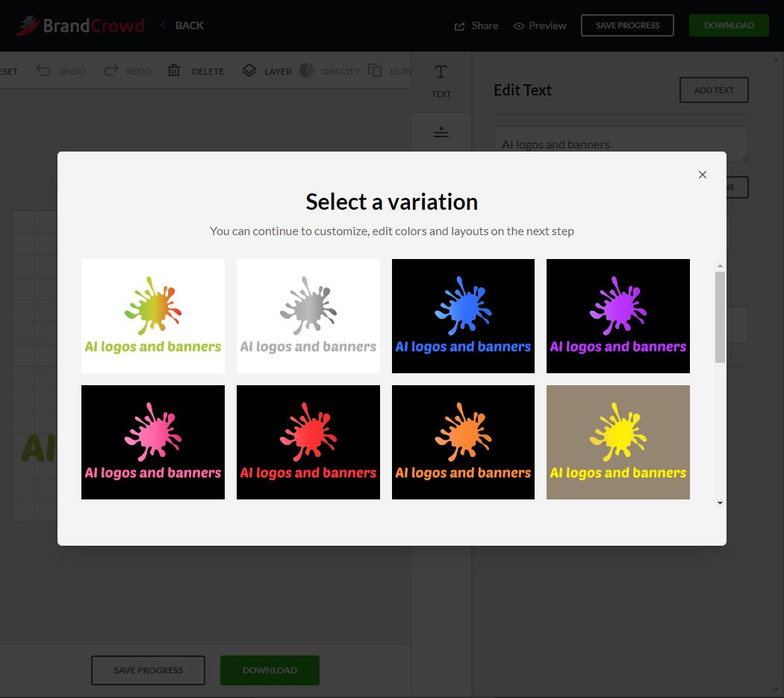Choose the rainbow splatter variation on white
The width and height of the screenshot is (784, 698).
point(153,316)
